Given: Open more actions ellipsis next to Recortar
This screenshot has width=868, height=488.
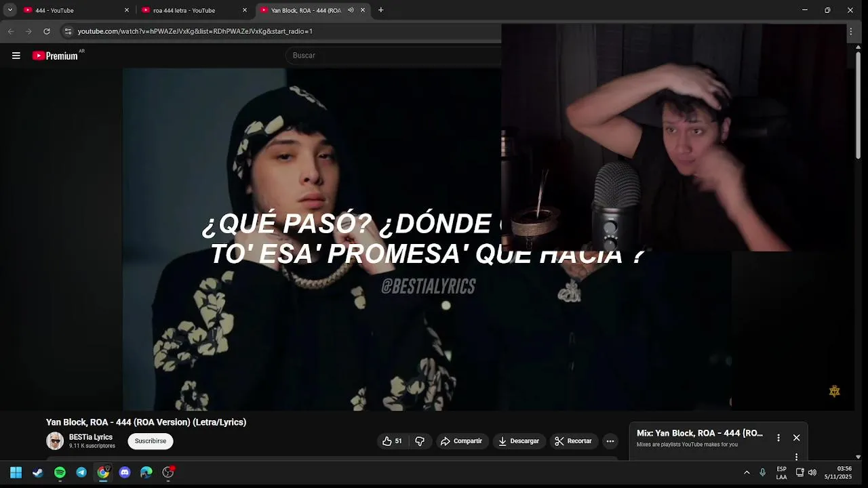Looking at the screenshot, I should coord(610,441).
